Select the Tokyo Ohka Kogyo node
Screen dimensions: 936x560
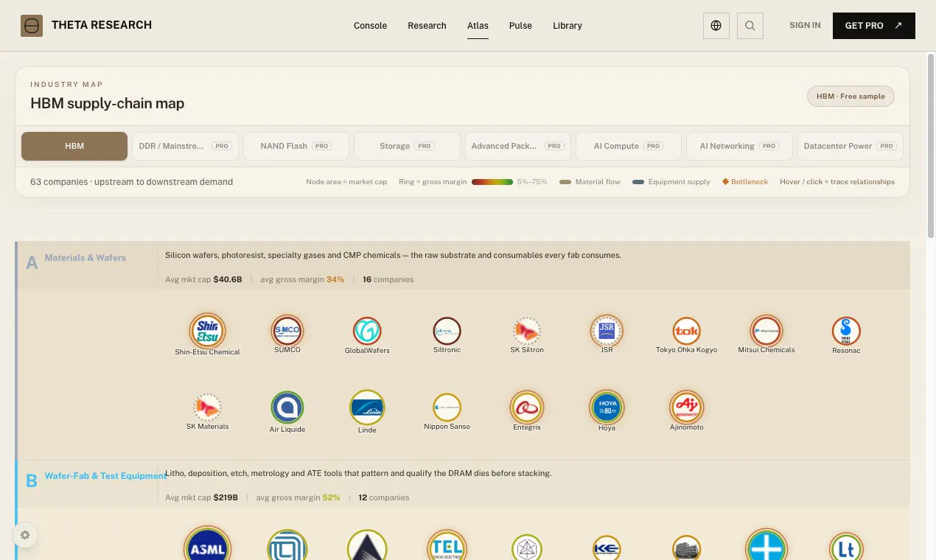point(686,332)
